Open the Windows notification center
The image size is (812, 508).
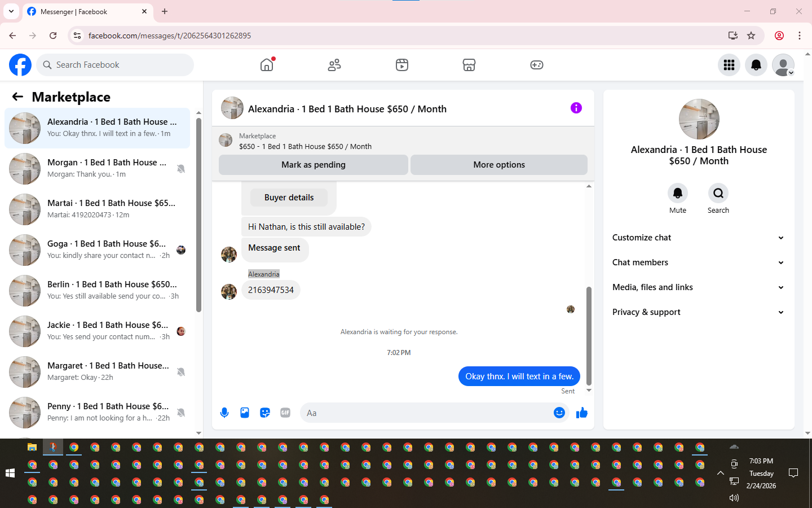(793, 473)
